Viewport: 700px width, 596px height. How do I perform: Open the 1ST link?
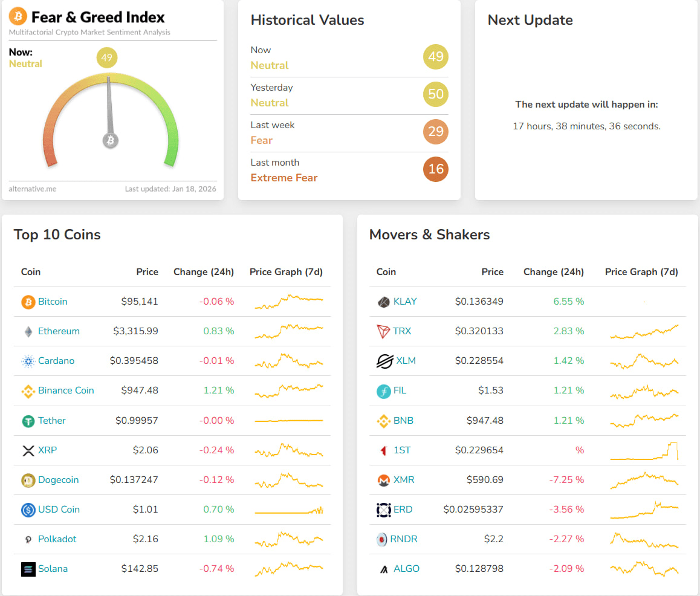pyautogui.click(x=402, y=450)
